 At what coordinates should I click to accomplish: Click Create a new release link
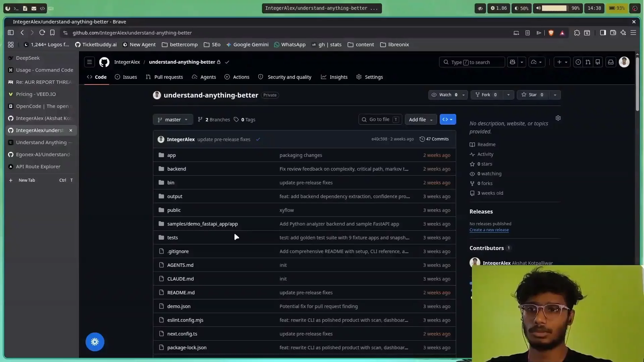489,230
